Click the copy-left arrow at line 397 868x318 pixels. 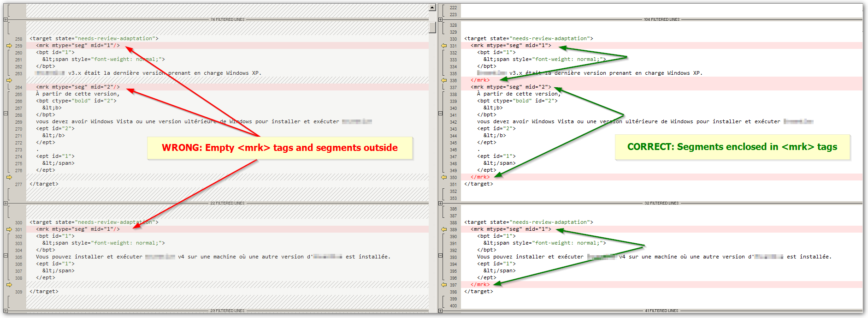tap(443, 285)
